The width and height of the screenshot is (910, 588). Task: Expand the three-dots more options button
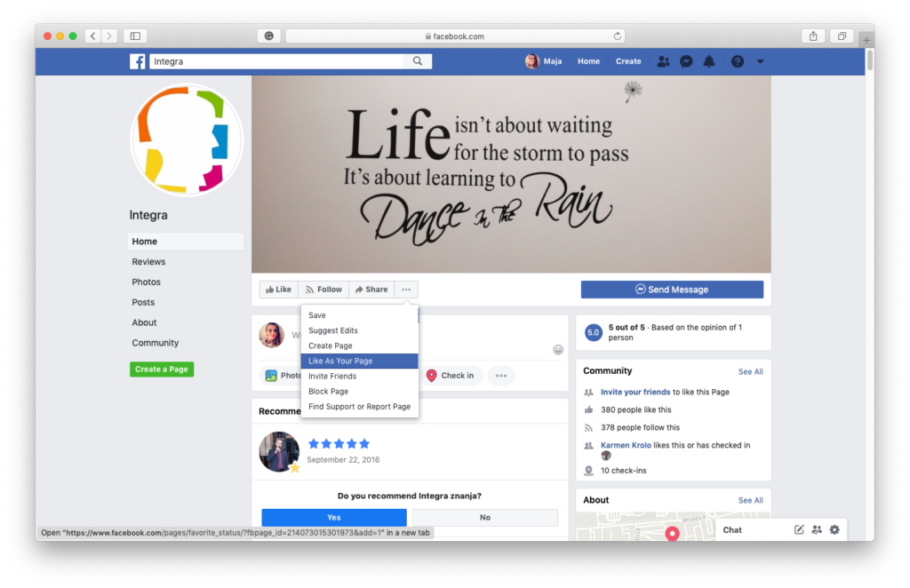click(x=406, y=290)
